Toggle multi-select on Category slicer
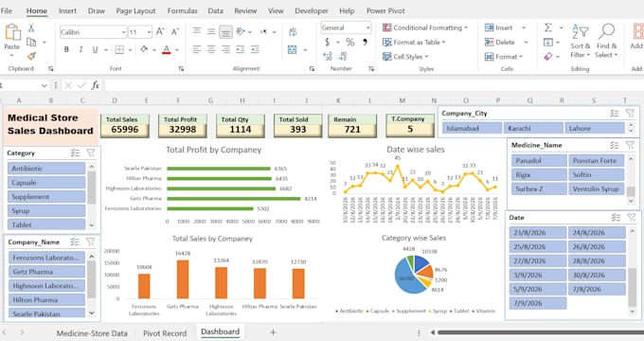The width and height of the screenshot is (644, 341). pyautogui.click(x=75, y=153)
